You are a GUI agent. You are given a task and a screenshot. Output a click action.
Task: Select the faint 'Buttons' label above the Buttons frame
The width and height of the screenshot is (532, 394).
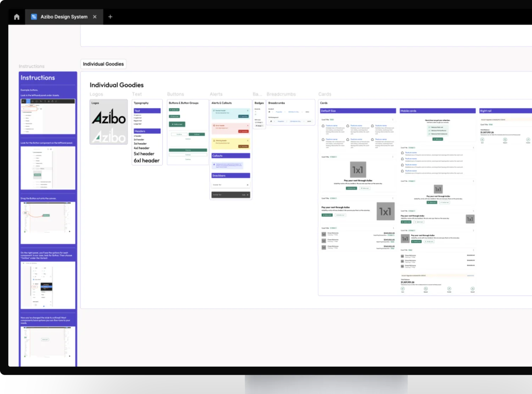tap(176, 94)
